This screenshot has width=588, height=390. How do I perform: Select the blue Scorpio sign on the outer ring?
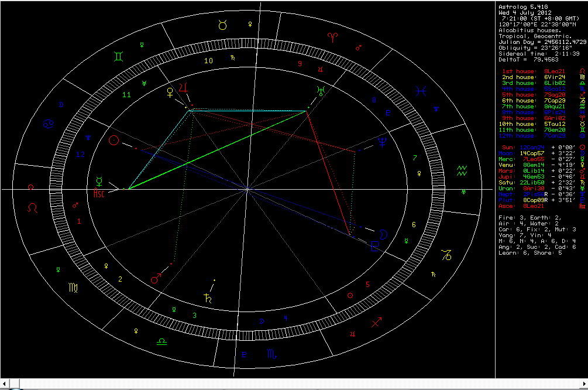[273, 354]
